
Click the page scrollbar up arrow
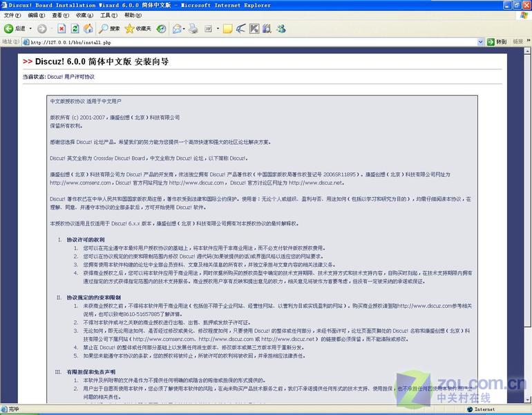click(527, 51)
